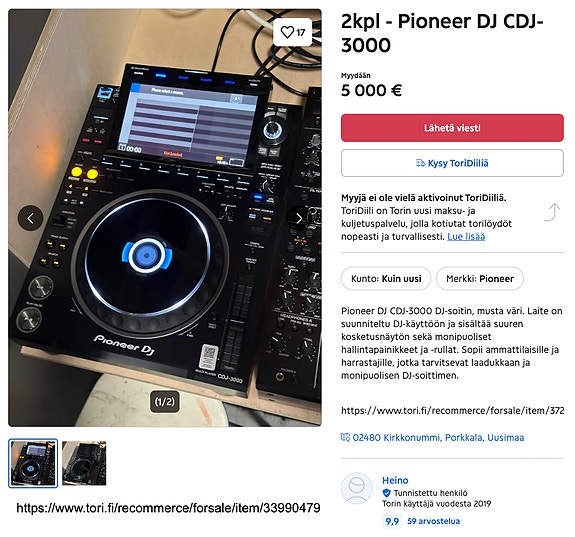Show the next image with right arrow
The image size is (575, 537).
[299, 218]
